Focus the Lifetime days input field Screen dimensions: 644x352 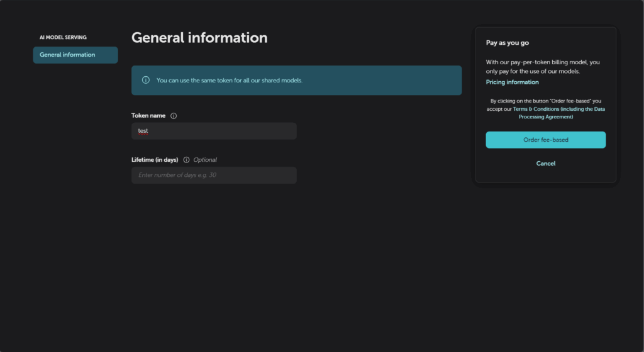214,175
